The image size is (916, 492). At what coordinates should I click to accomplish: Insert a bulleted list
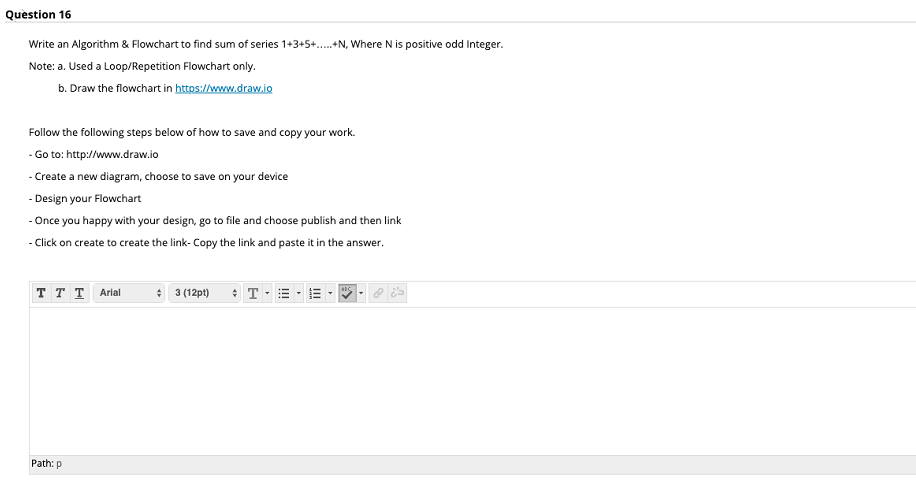pos(284,293)
